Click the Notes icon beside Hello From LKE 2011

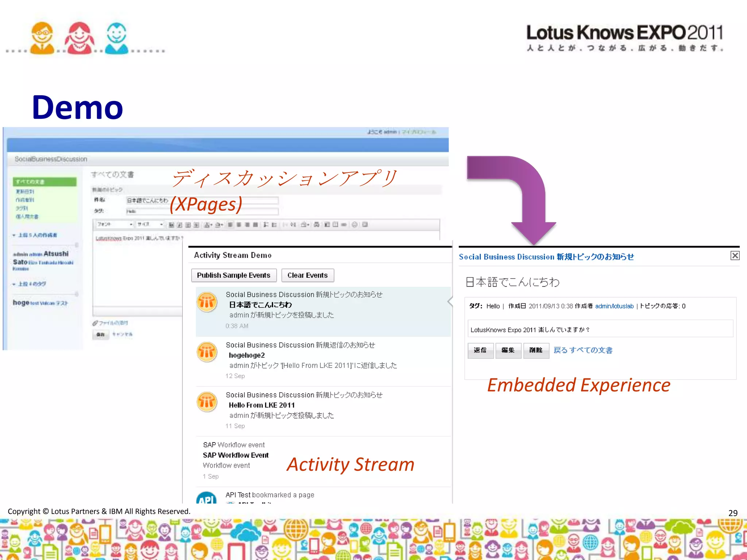(207, 402)
